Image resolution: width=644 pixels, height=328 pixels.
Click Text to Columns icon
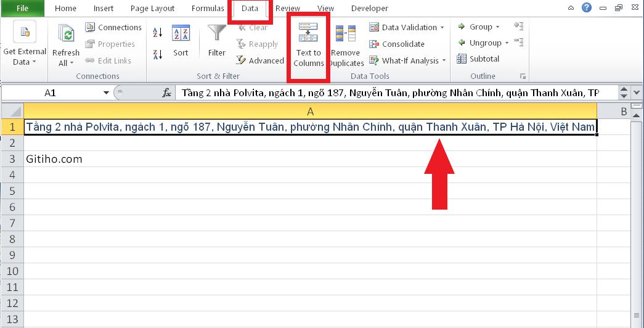click(308, 33)
